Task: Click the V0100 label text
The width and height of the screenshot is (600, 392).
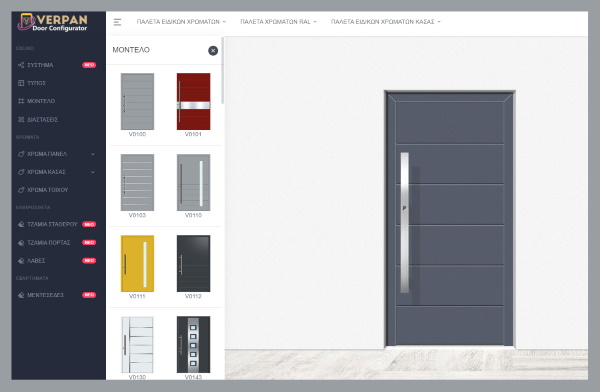Action: [x=137, y=134]
